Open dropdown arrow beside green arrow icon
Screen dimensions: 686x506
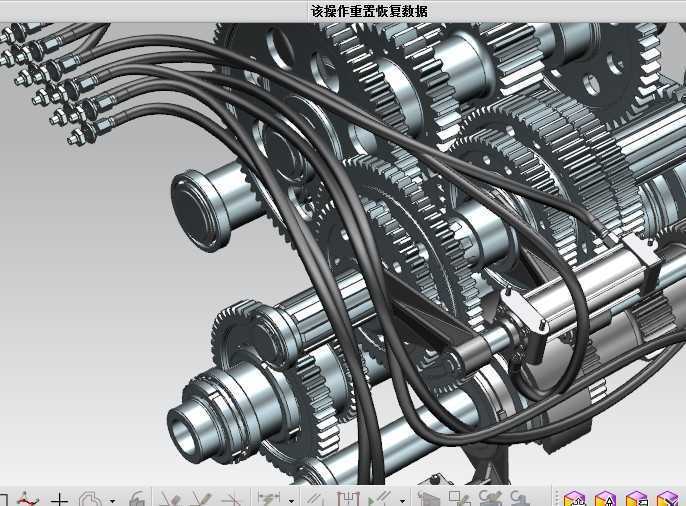(x=402, y=501)
